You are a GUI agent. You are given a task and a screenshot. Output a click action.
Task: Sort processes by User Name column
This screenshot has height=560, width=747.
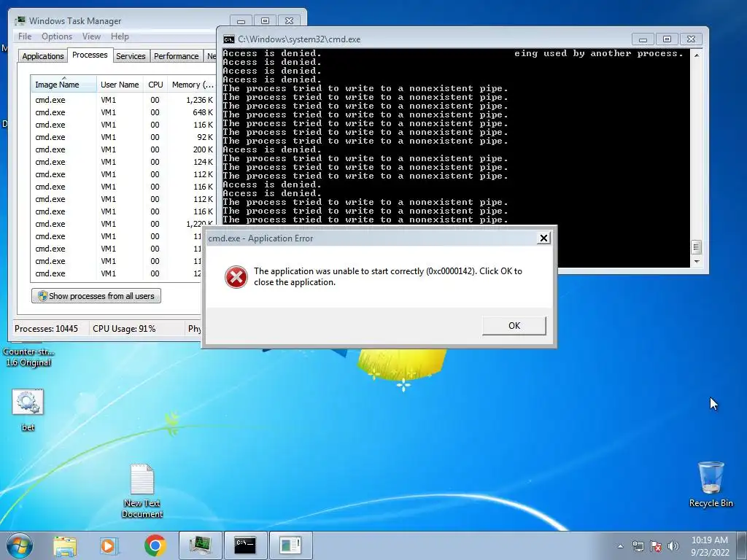click(x=120, y=85)
